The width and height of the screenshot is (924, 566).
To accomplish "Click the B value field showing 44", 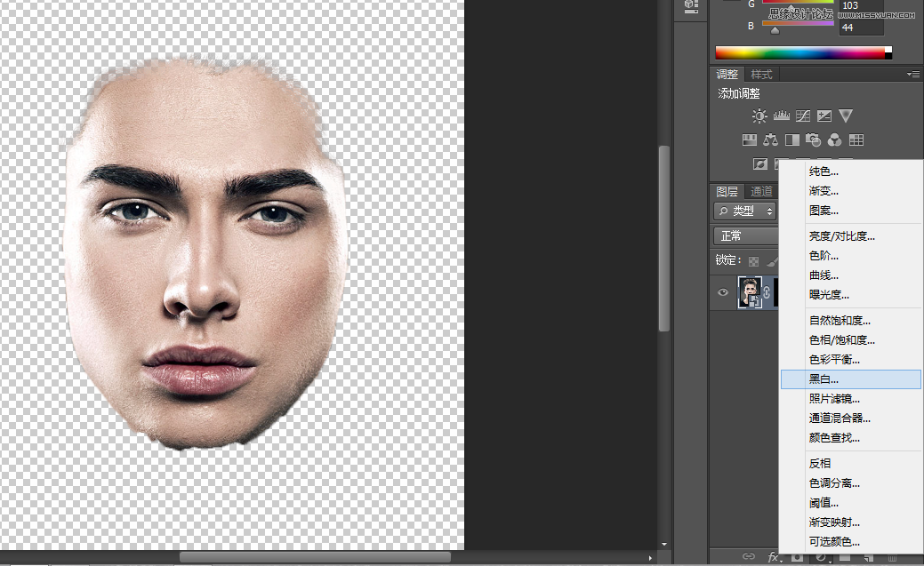I will pos(861,27).
